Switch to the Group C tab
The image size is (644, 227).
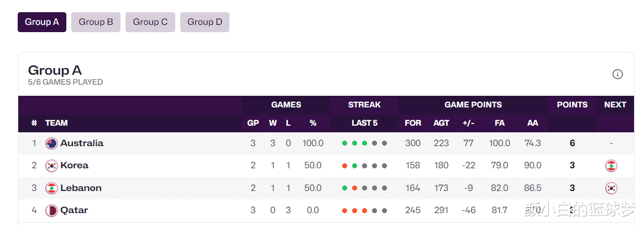150,22
